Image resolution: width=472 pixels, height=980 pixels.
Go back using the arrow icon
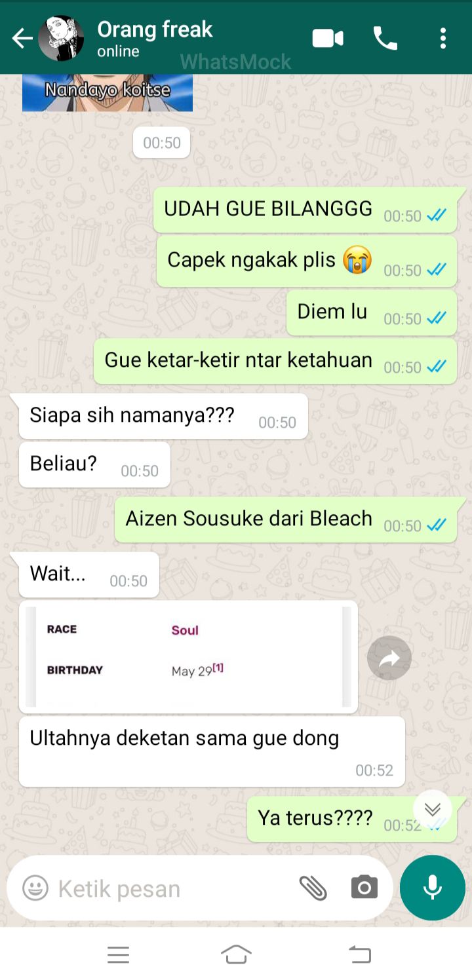pyautogui.click(x=22, y=39)
